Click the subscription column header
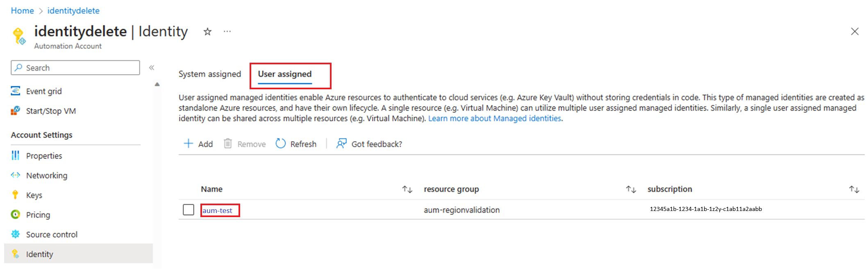 click(670, 189)
